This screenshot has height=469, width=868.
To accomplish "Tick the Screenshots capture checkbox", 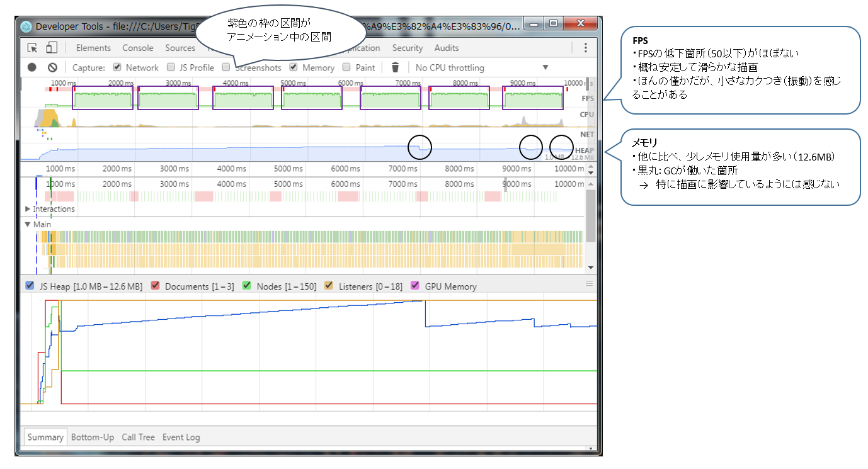I will click(x=226, y=67).
